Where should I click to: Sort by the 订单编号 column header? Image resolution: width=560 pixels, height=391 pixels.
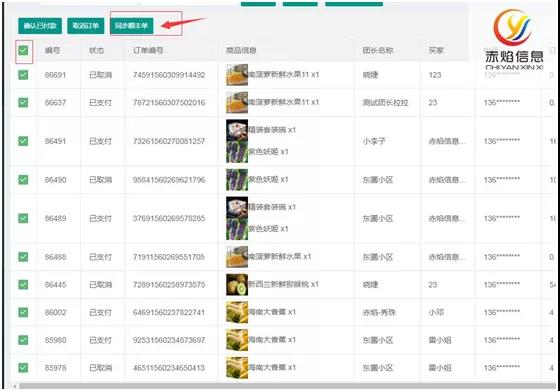(x=148, y=50)
